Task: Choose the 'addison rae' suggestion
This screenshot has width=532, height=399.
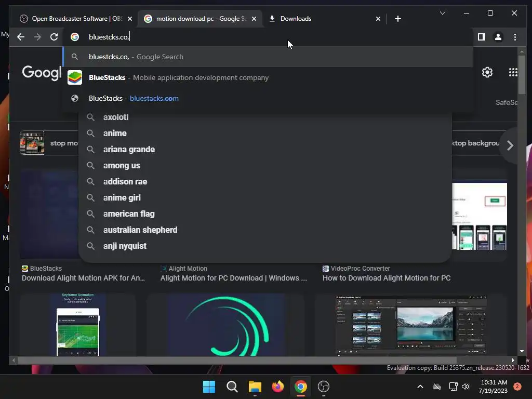Action: tap(264, 181)
